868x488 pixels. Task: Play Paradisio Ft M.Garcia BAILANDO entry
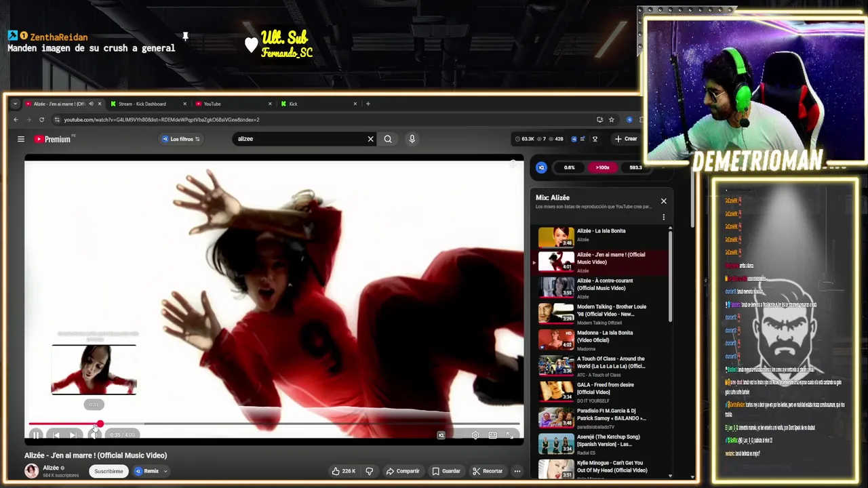coord(600,418)
